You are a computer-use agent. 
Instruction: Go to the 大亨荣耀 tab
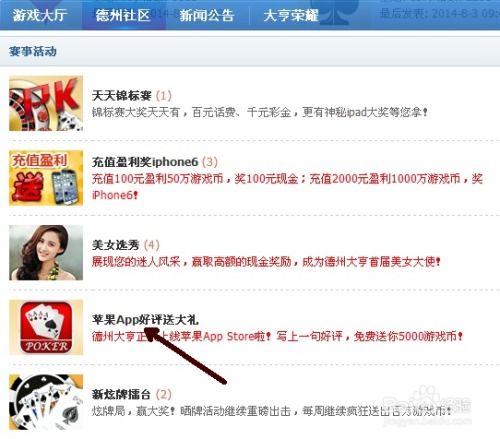pos(291,15)
